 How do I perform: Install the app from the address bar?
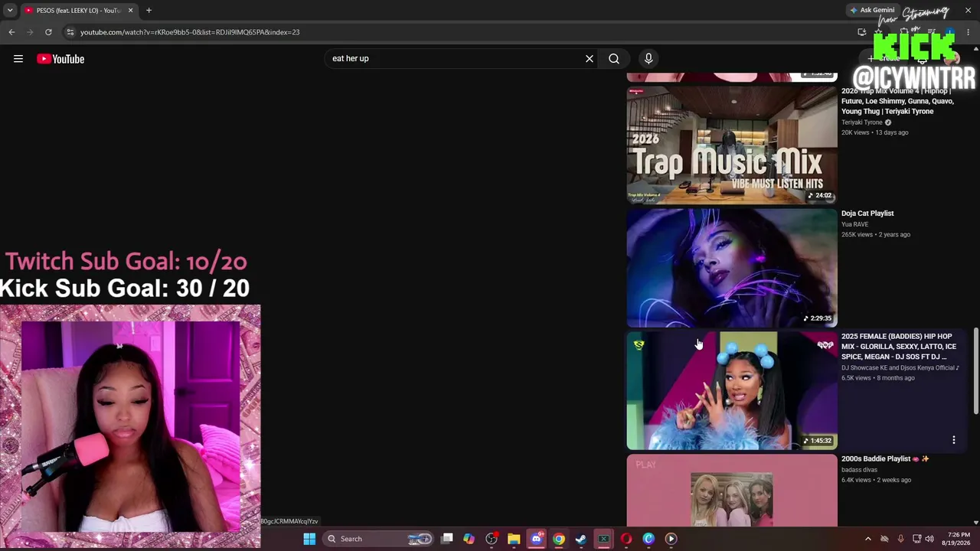pyautogui.click(x=862, y=32)
